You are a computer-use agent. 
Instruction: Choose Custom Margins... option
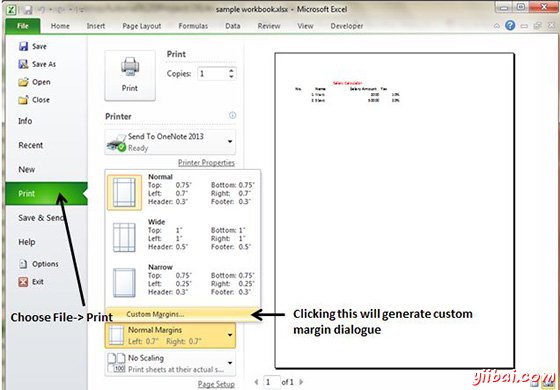[x=183, y=314]
